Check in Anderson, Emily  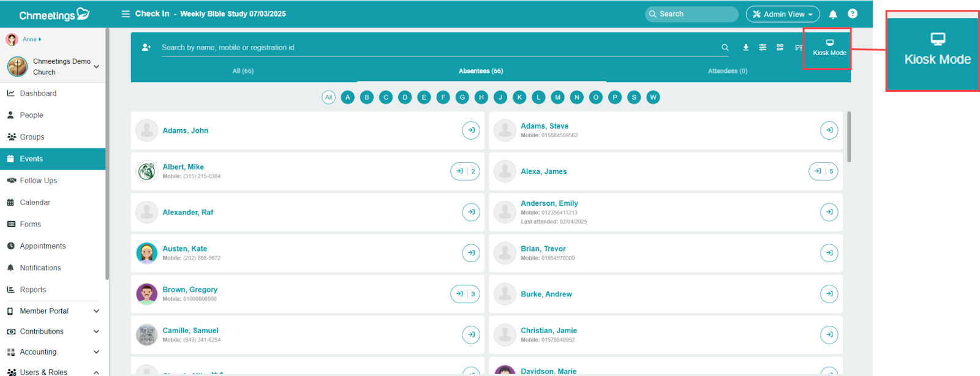pyautogui.click(x=829, y=212)
